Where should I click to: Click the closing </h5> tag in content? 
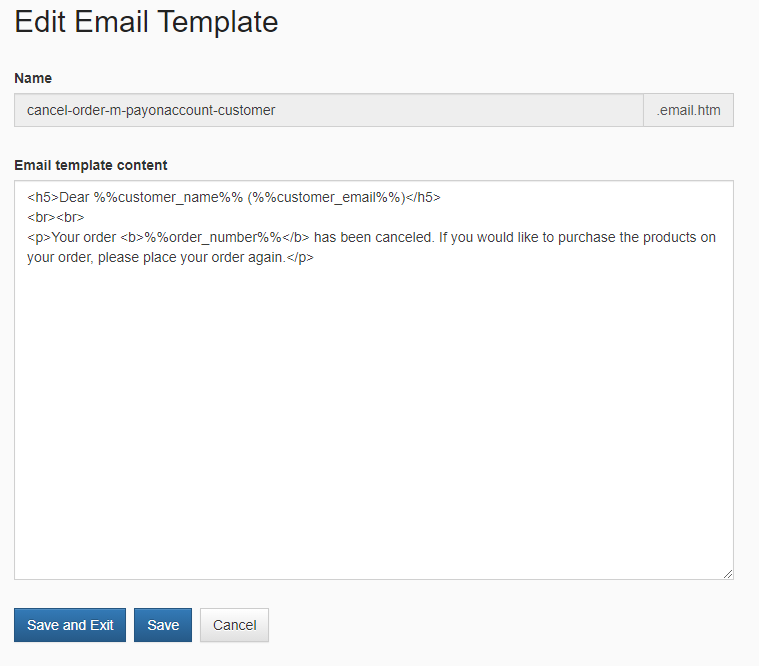tap(423, 197)
